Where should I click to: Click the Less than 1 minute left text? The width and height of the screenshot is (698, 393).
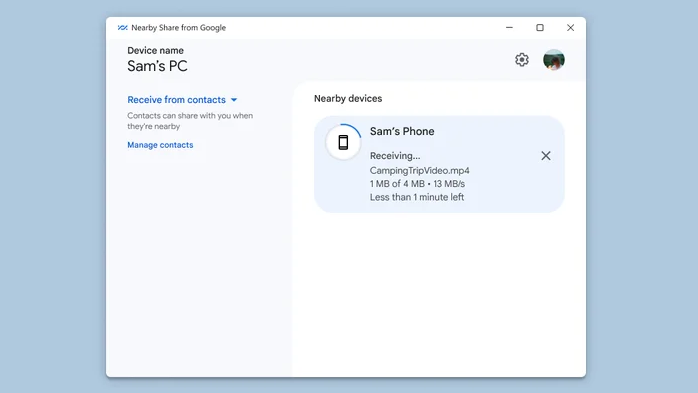417,197
